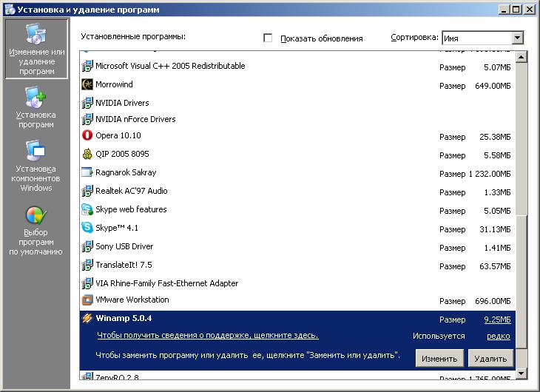Click the Удалить button for Winamp
This screenshot has width=540, height=392.
coord(490,359)
